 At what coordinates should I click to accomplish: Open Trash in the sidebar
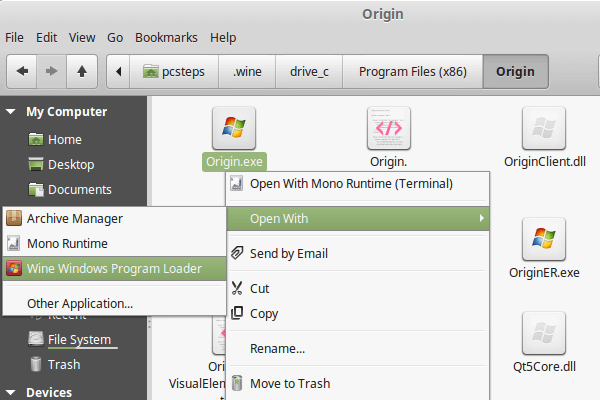[64, 364]
